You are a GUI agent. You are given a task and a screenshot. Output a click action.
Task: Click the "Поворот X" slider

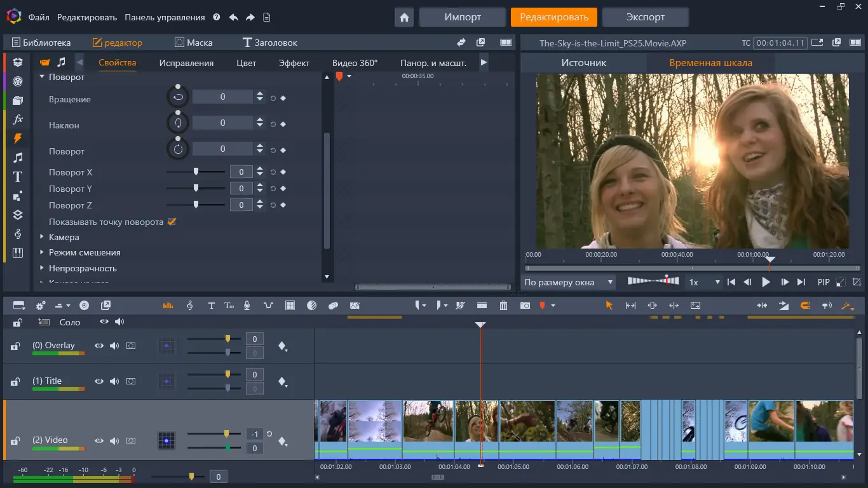tap(196, 172)
